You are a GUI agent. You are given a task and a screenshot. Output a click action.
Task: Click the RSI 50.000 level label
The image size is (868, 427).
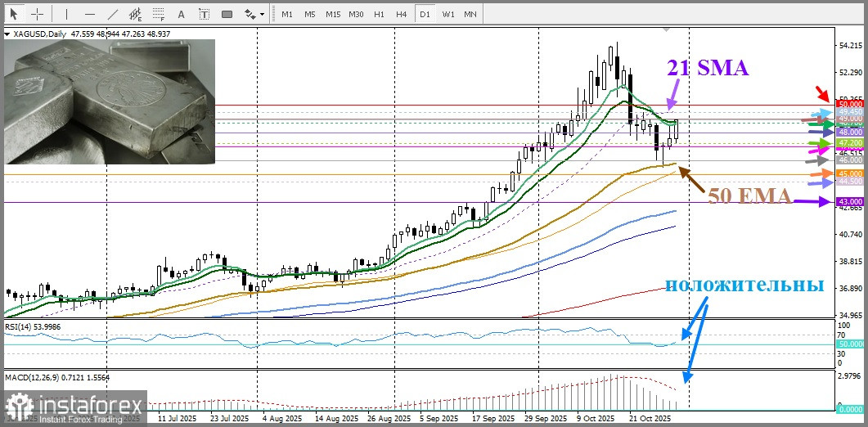[x=850, y=344]
